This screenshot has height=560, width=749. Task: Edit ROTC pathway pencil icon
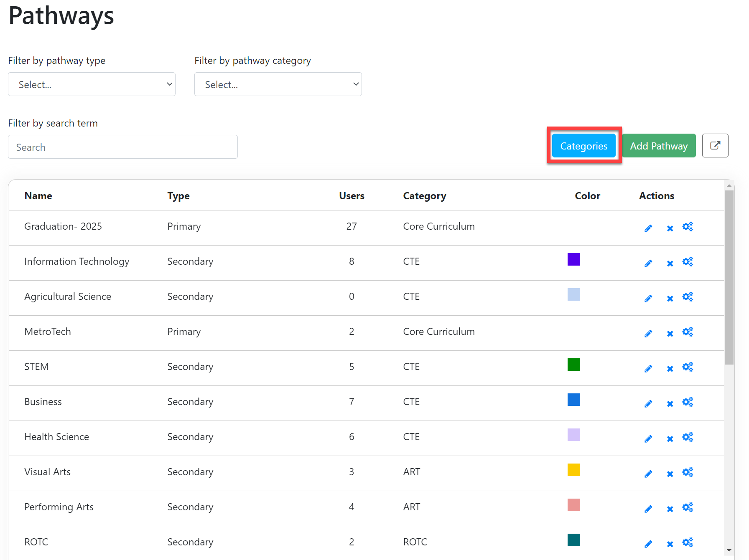point(648,544)
